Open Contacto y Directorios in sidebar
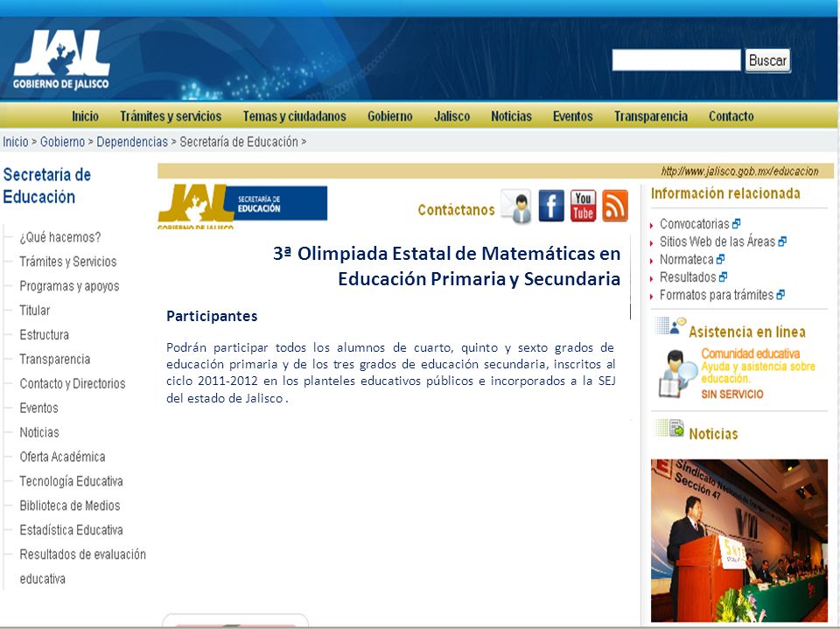840x630 pixels. (73, 383)
